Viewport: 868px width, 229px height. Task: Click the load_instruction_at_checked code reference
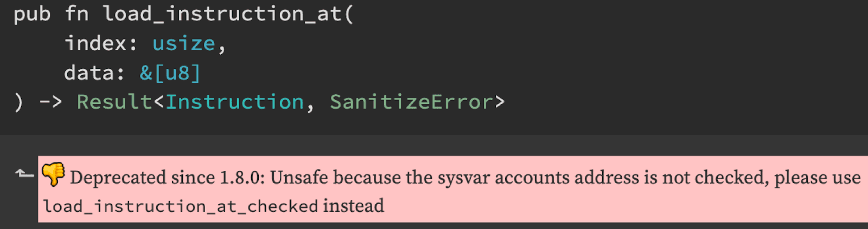(181, 206)
